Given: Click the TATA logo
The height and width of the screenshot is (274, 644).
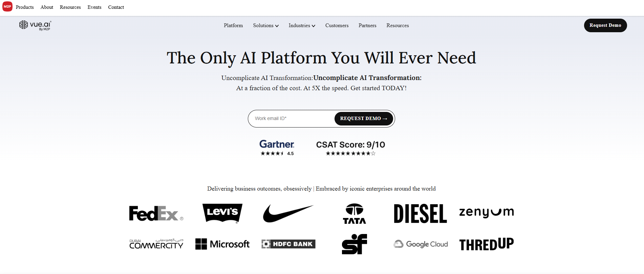Looking at the screenshot, I should (x=355, y=214).
